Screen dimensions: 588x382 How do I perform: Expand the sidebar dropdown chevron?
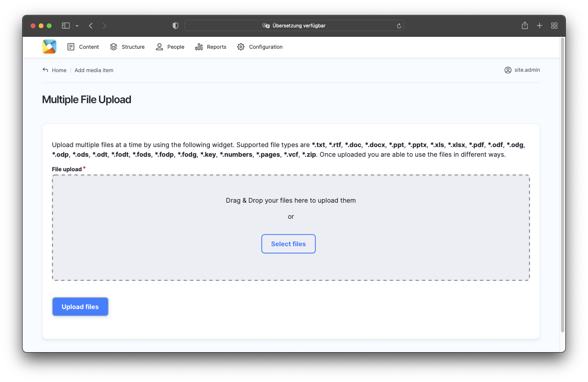click(x=77, y=26)
